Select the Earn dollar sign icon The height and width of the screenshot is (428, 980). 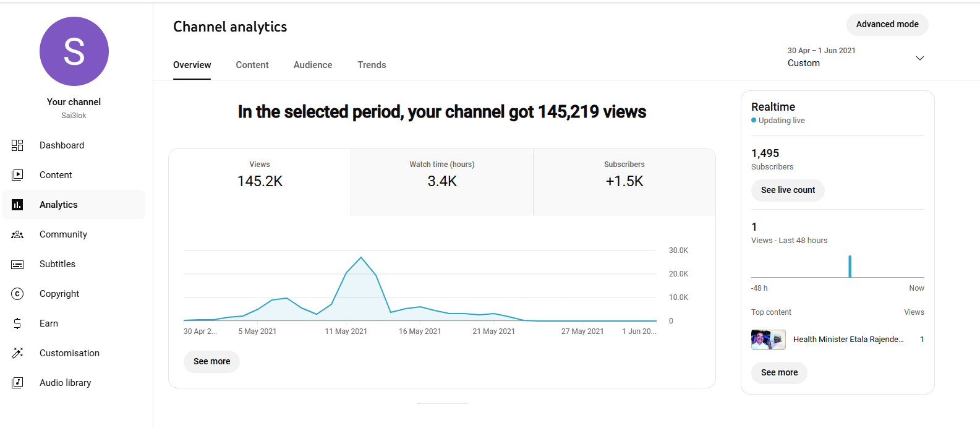(17, 323)
